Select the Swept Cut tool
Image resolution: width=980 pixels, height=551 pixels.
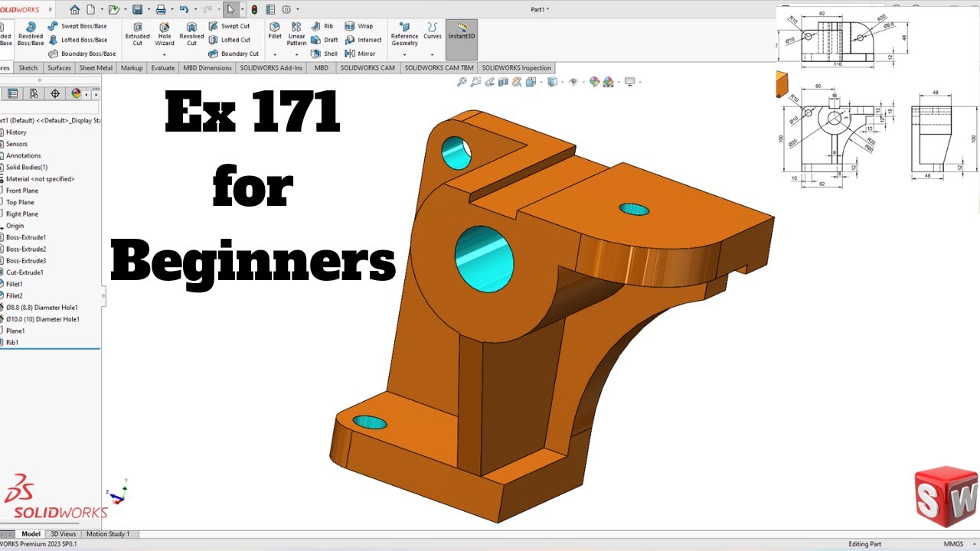tap(229, 26)
